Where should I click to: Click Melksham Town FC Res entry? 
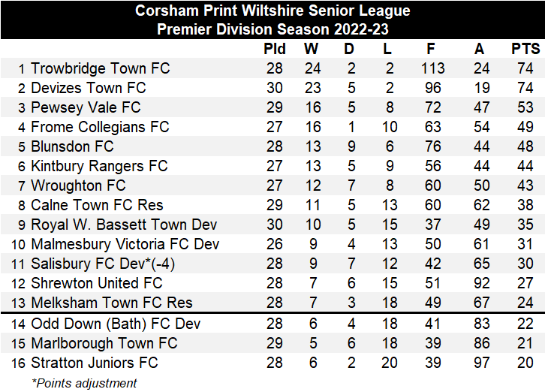[111, 303]
